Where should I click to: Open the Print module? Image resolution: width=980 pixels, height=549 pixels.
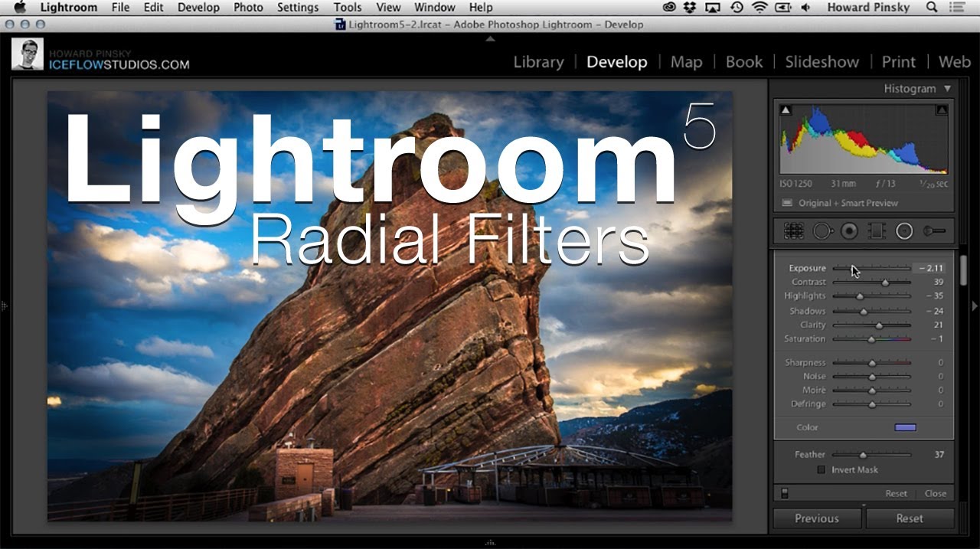pyautogui.click(x=898, y=62)
